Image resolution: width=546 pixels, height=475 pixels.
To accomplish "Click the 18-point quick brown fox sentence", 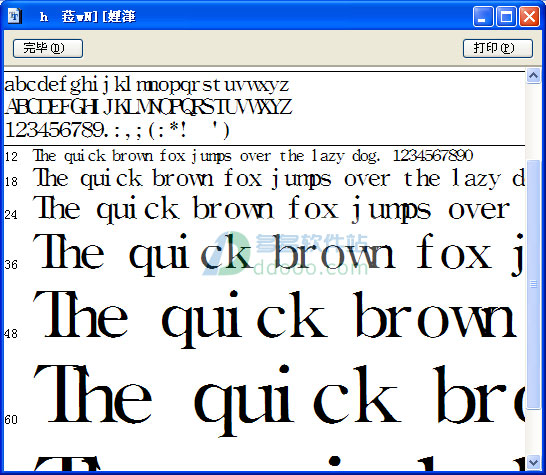I will pos(279,178).
